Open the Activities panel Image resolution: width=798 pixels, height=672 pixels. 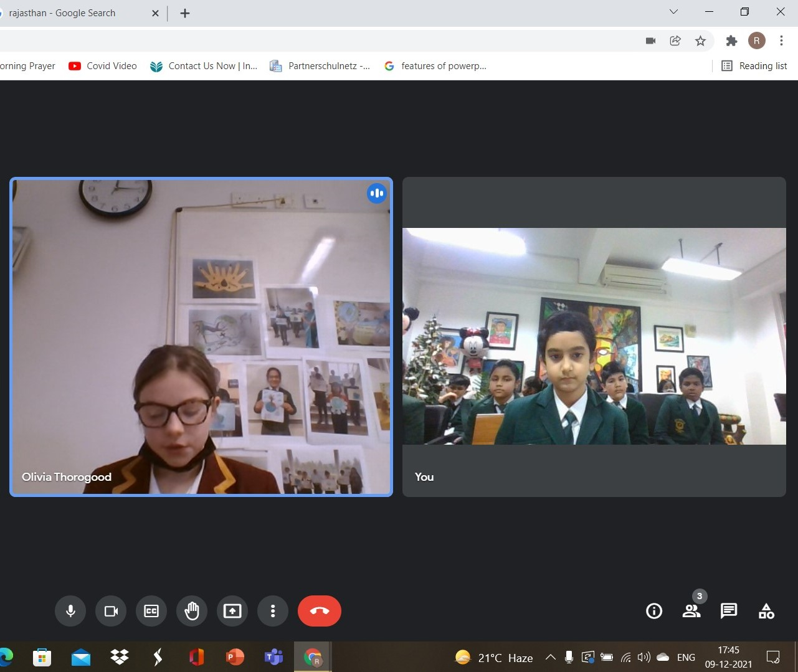point(766,611)
